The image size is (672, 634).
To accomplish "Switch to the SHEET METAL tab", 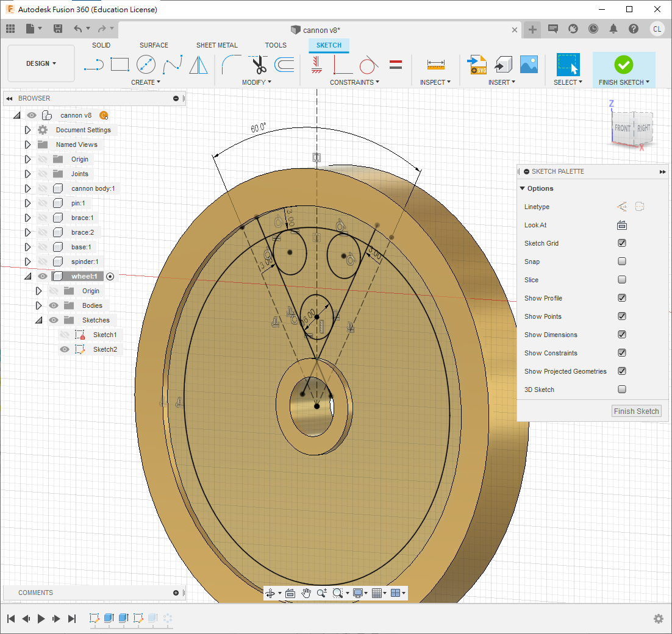I will click(216, 45).
